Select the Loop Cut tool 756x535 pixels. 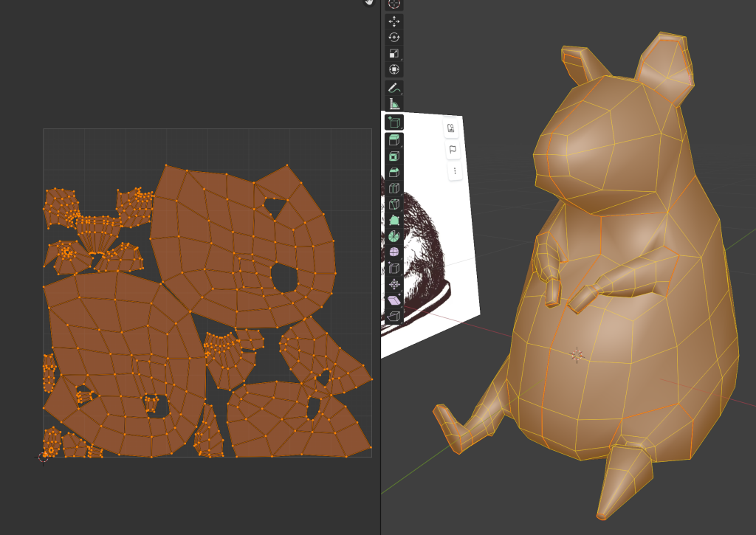tap(394, 188)
